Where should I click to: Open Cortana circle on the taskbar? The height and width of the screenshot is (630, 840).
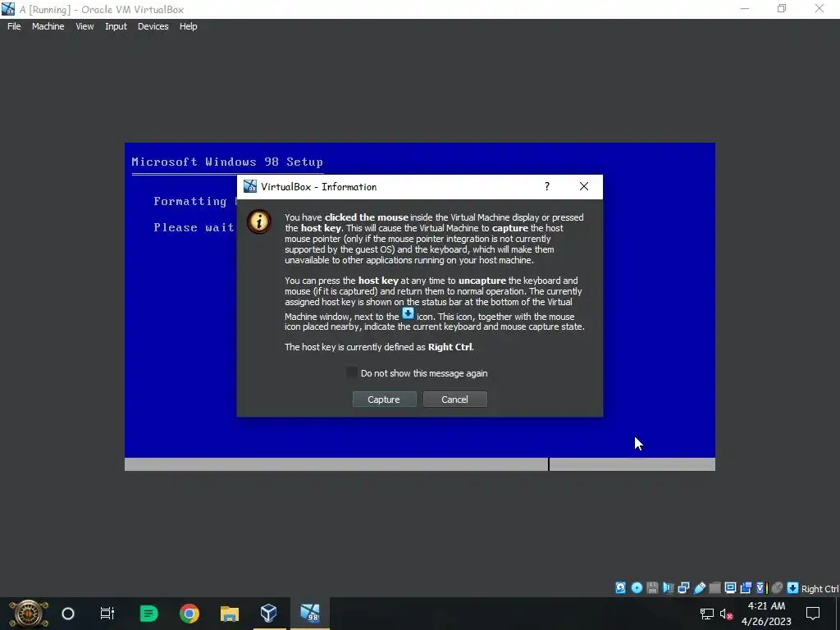68,614
